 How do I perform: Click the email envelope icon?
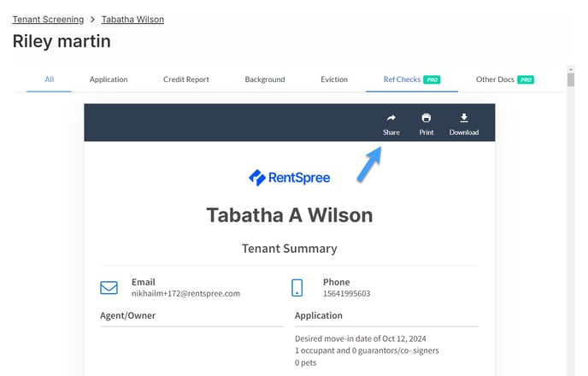(109, 287)
